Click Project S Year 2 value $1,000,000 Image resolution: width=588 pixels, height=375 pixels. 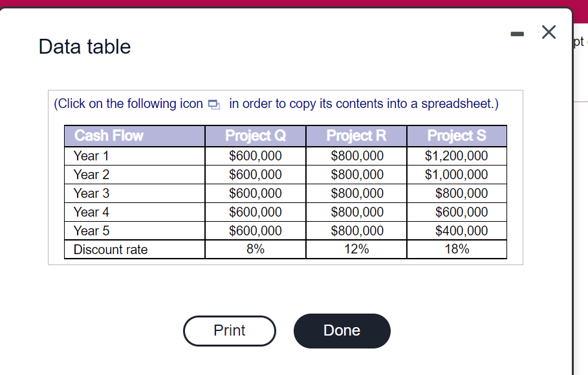(457, 175)
